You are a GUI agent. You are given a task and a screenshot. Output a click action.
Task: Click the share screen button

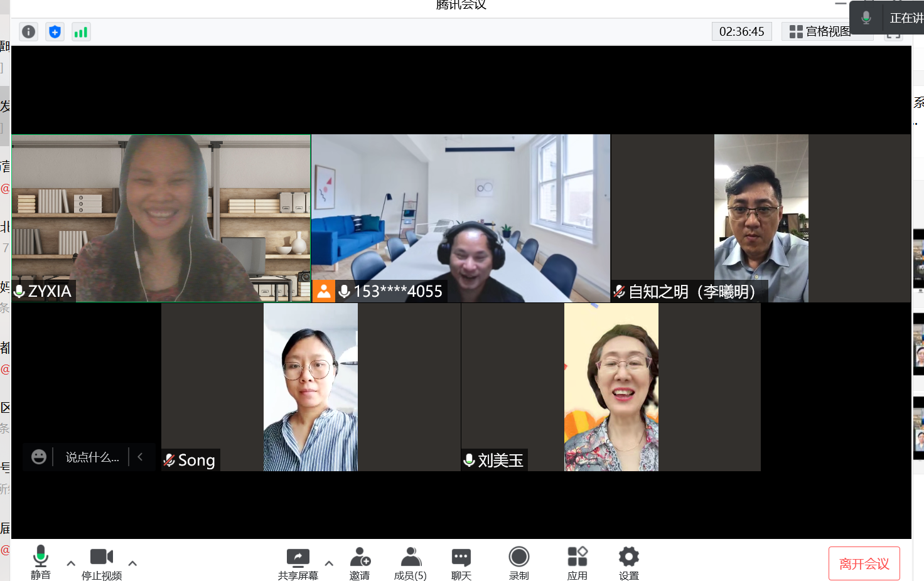tap(298, 563)
